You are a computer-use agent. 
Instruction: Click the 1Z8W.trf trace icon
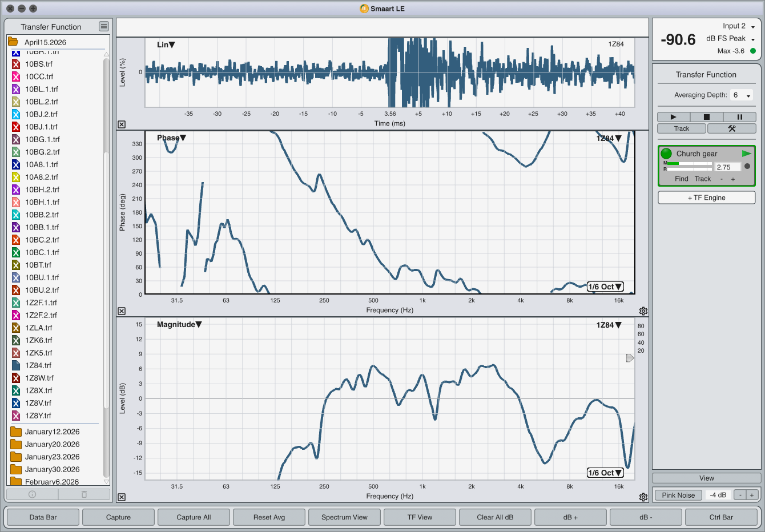tap(16, 378)
